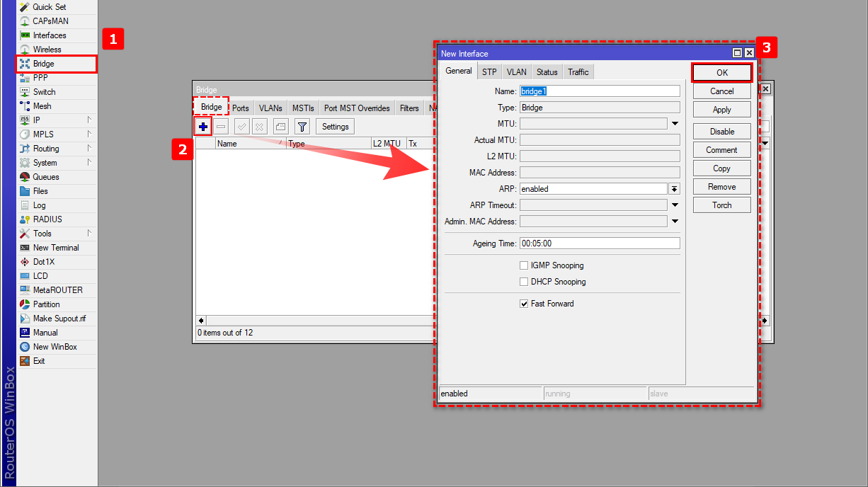
Task: Enable IGMP Snooping checkbox
Action: (x=524, y=265)
